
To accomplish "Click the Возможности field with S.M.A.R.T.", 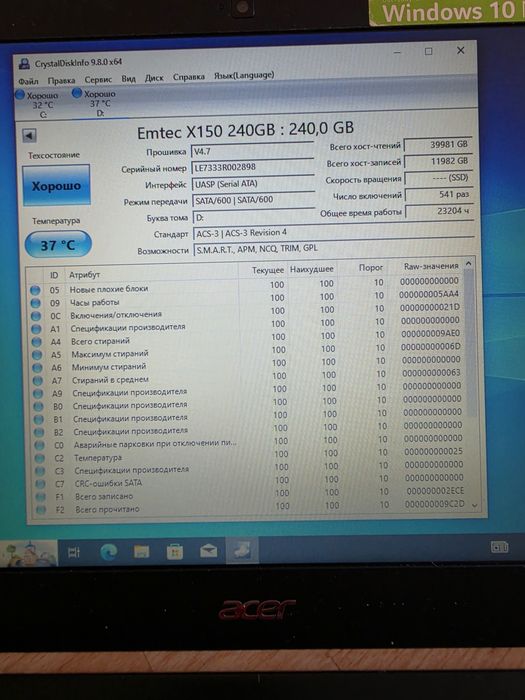I will pyautogui.click(x=333, y=249).
